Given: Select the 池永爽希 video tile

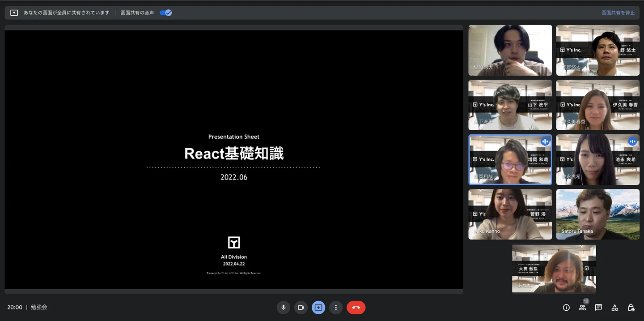Looking at the screenshot, I should [597, 160].
